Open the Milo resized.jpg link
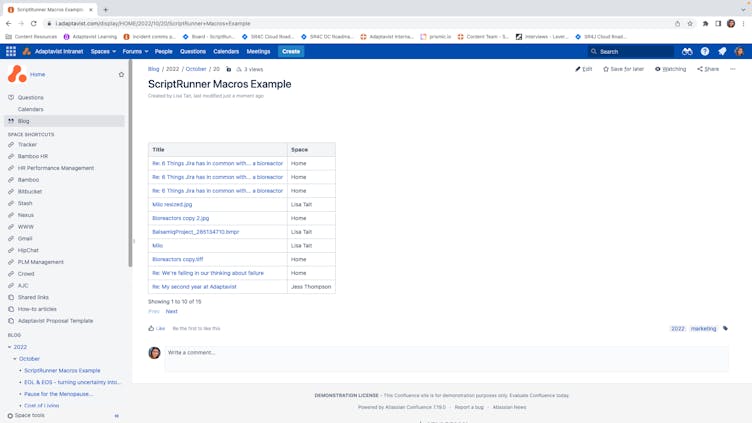Screen dimensions: 752x423 [172, 204]
